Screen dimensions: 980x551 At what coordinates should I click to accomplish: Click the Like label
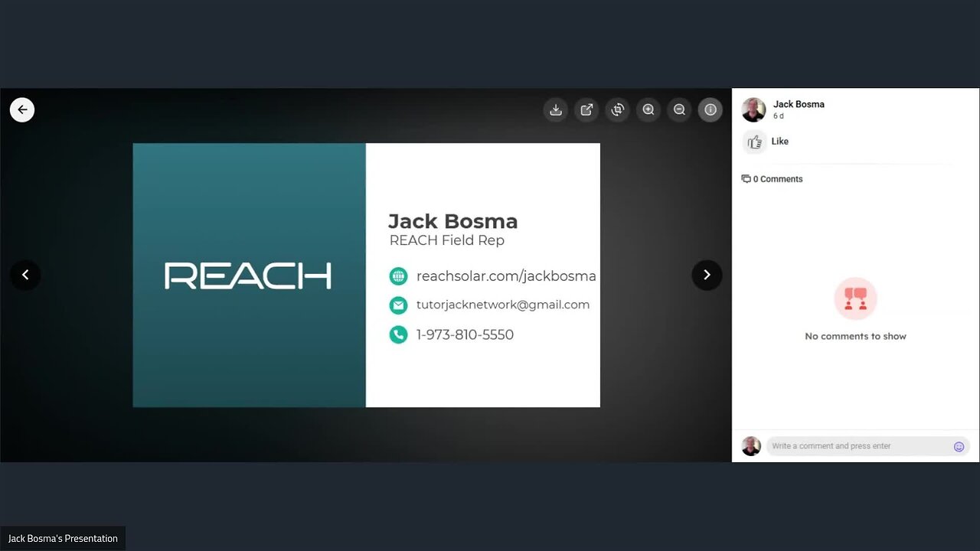pos(780,142)
